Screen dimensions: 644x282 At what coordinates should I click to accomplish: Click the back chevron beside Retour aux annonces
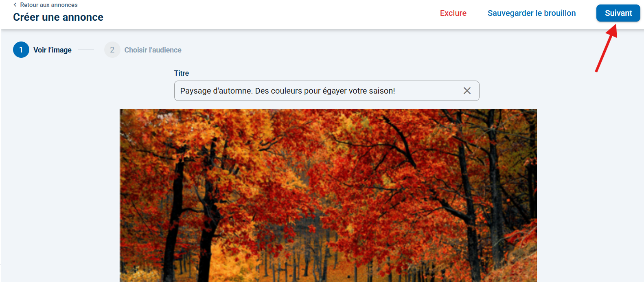[15, 5]
